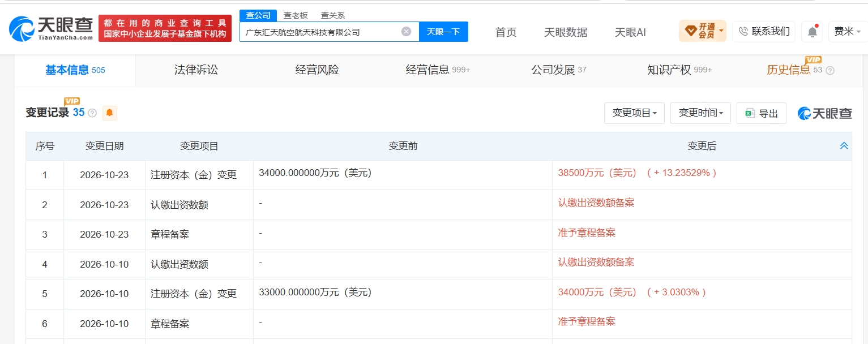Viewport: 868px width, 344px height.
Task: Open the 经营风险 tab
Action: [317, 70]
